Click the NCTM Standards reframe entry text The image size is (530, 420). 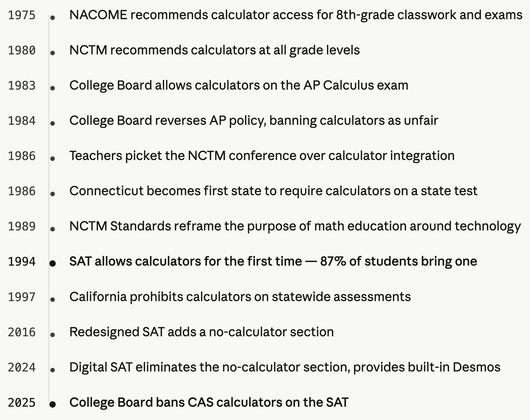[x=295, y=226]
